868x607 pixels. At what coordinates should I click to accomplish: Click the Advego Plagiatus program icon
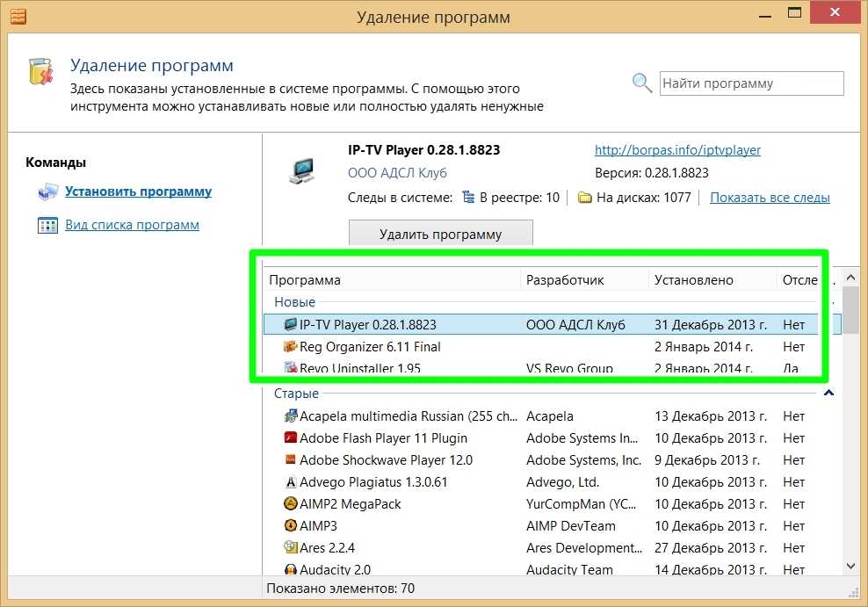coord(291,482)
